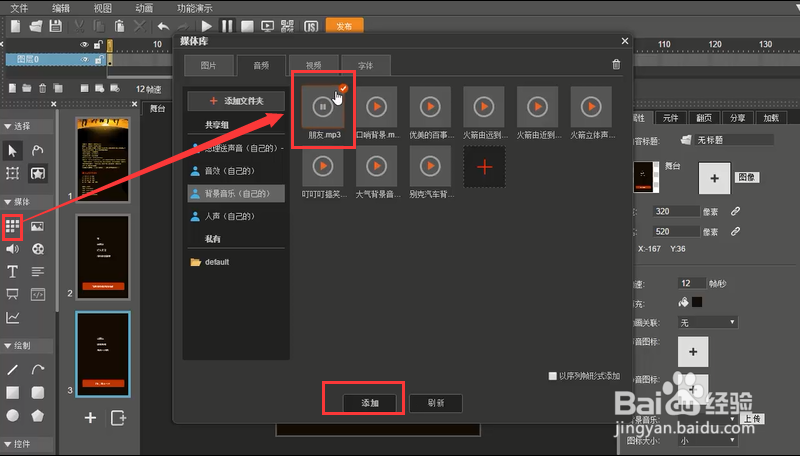Select the line drawing tool
This screenshot has height=456, width=800.
12,370
